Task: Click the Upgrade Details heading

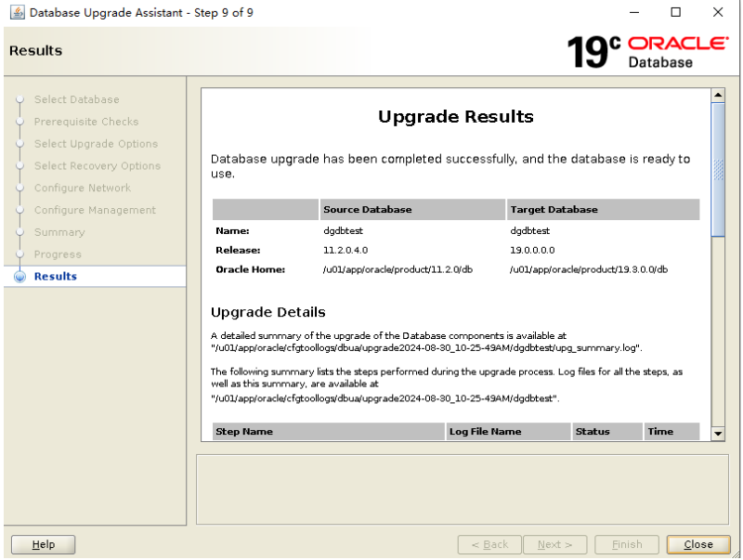Action: (x=268, y=312)
